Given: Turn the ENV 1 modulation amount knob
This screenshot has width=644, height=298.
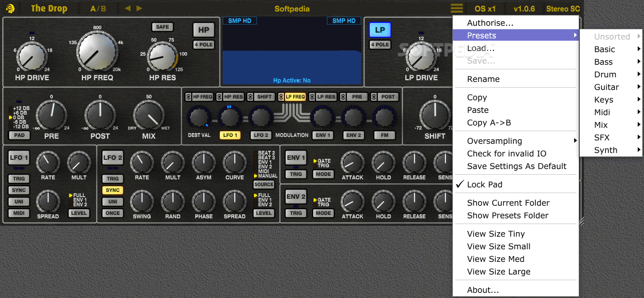Looking at the screenshot, I should click(x=322, y=117).
